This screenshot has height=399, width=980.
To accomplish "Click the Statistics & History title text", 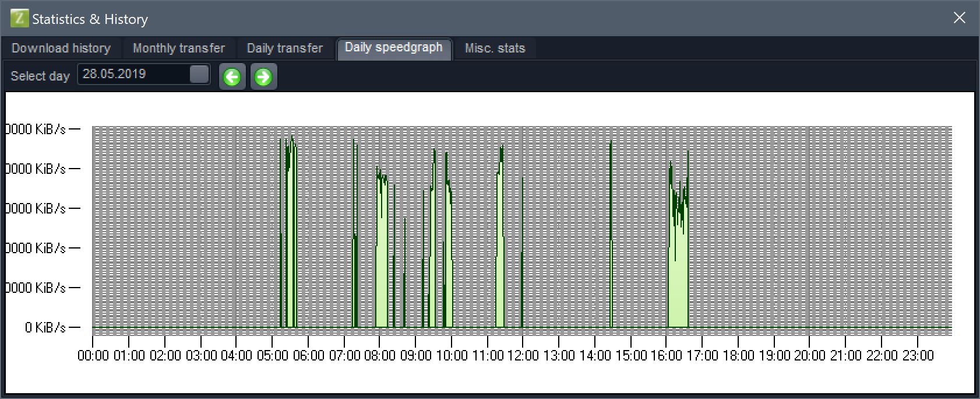I will [90, 19].
